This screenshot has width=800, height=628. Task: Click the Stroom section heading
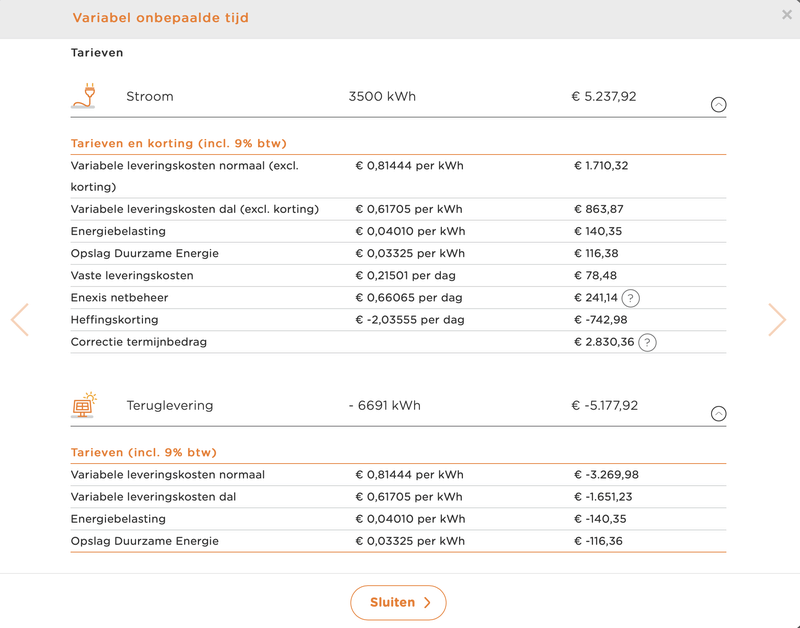(150, 97)
